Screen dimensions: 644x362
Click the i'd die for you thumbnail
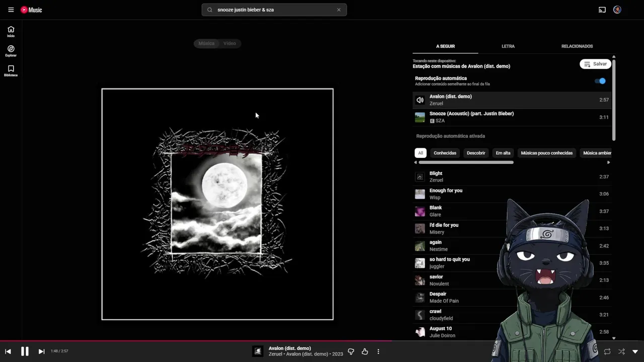420,229
